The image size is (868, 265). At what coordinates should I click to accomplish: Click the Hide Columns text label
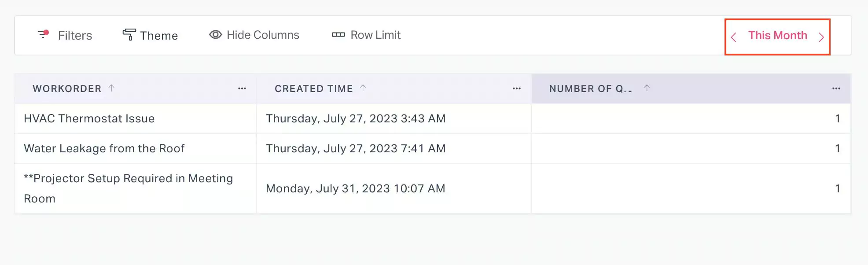coord(263,35)
